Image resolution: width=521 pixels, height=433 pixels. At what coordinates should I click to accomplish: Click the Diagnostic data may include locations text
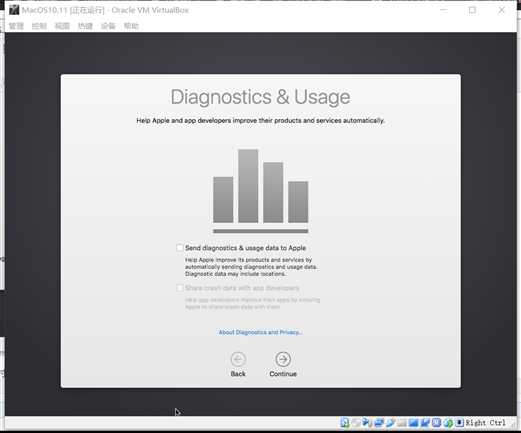[x=235, y=274]
